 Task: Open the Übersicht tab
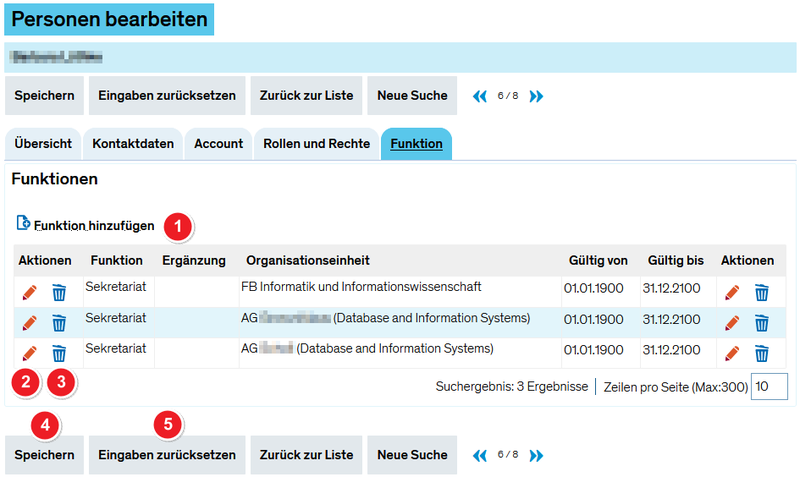point(43,144)
